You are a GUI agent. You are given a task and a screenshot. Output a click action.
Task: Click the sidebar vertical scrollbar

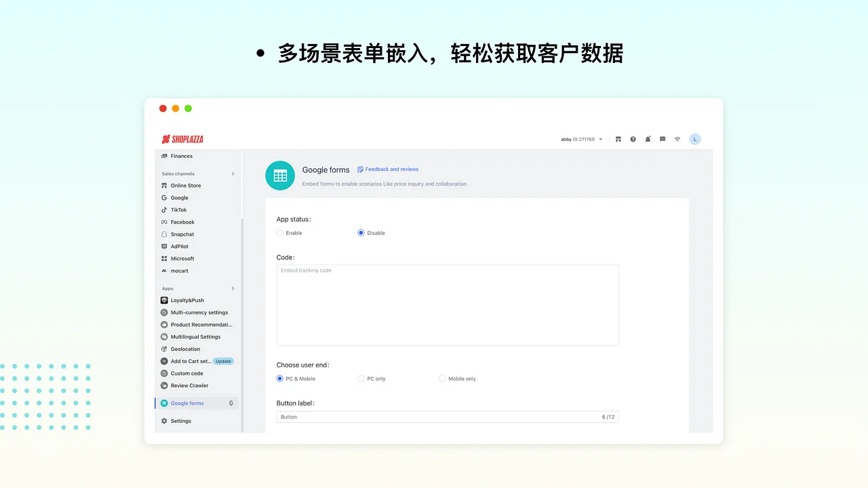242,325
